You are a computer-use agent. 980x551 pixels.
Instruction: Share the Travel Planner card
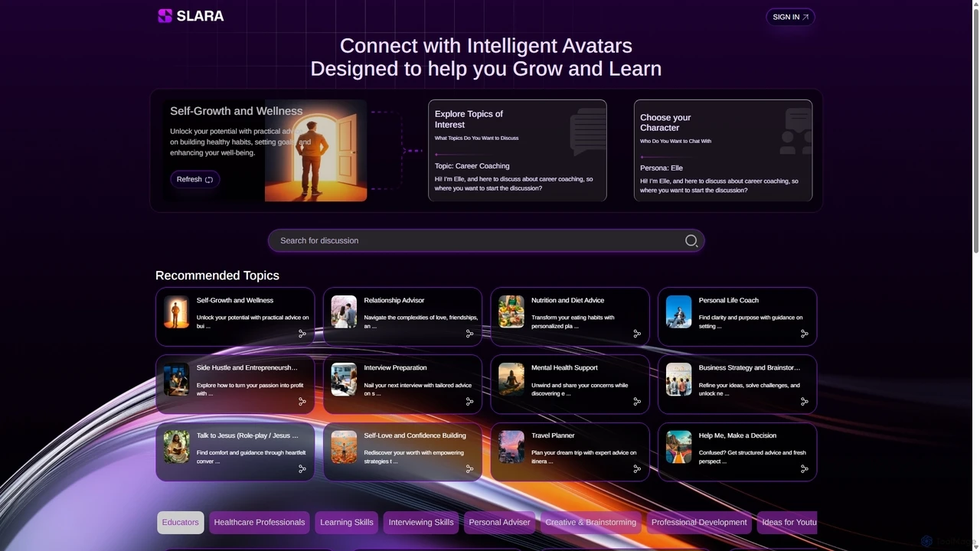637,469
